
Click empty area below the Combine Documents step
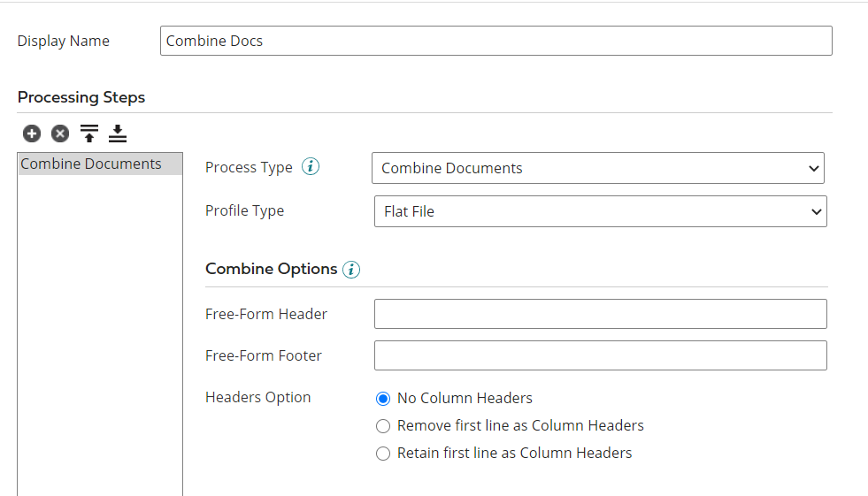pos(100,336)
